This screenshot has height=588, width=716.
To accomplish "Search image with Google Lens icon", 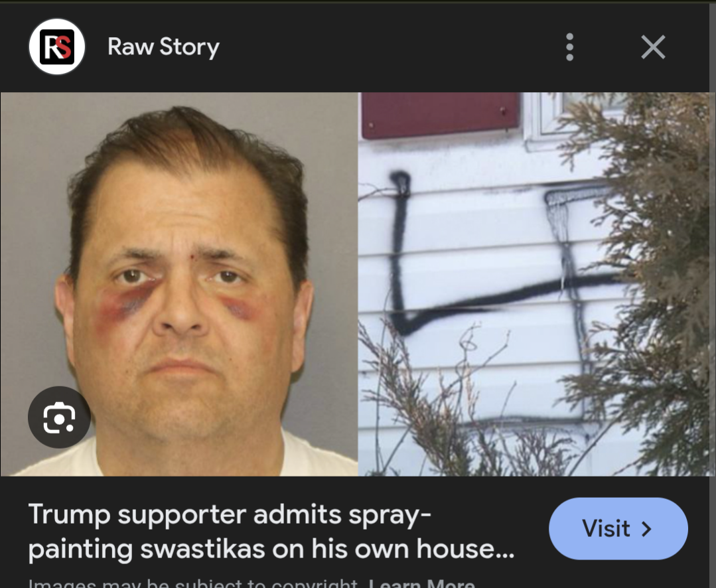I will tap(59, 417).
